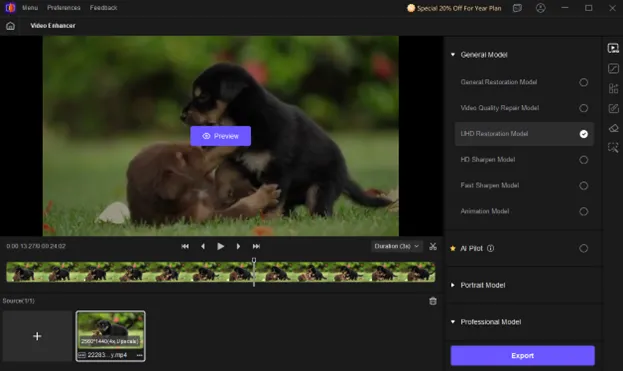Step forward one frame
The image size is (623, 371).
click(238, 246)
